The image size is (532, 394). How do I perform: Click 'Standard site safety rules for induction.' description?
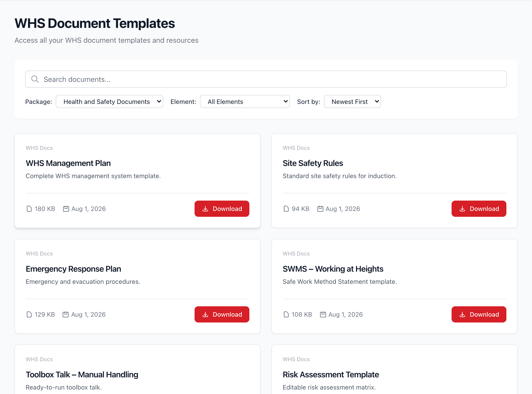[x=339, y=176]
